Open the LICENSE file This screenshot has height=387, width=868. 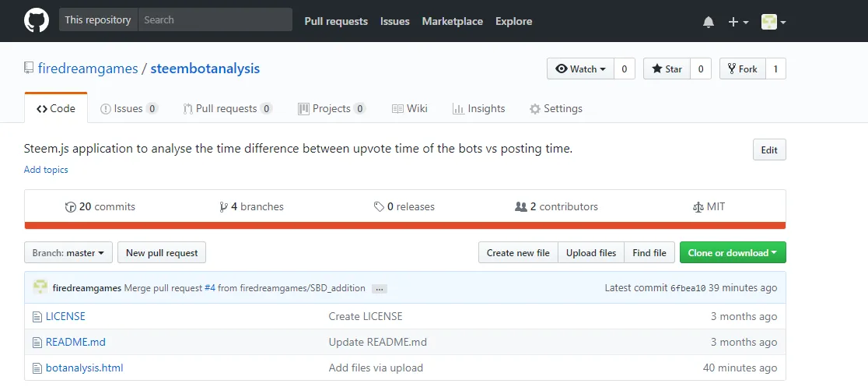(65, 317)
